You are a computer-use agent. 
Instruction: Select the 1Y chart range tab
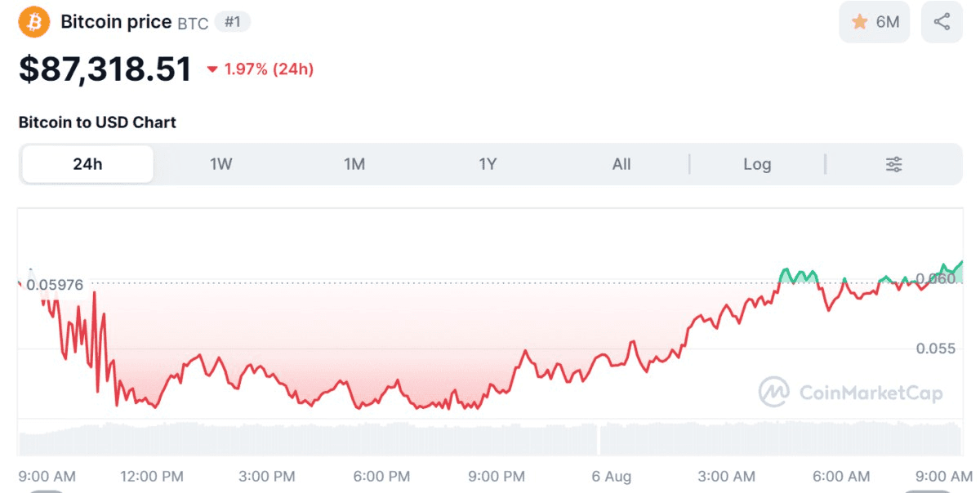pos(488,164)
